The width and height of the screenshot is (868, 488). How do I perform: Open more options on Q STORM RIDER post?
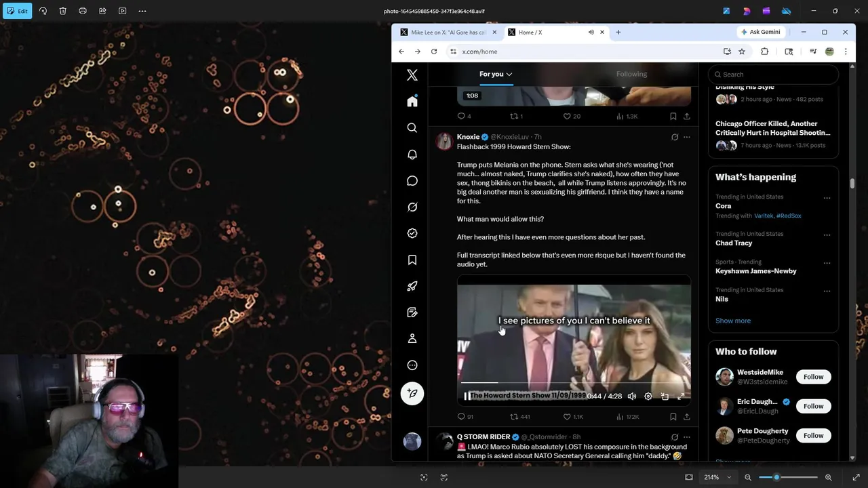pyautogui.click(x=687, y=437)
